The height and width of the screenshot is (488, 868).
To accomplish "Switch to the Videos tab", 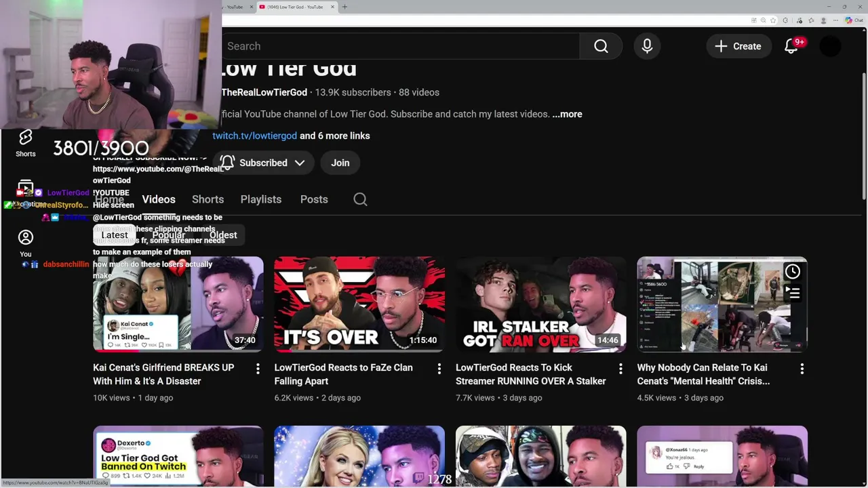I will tap(159, 199).
